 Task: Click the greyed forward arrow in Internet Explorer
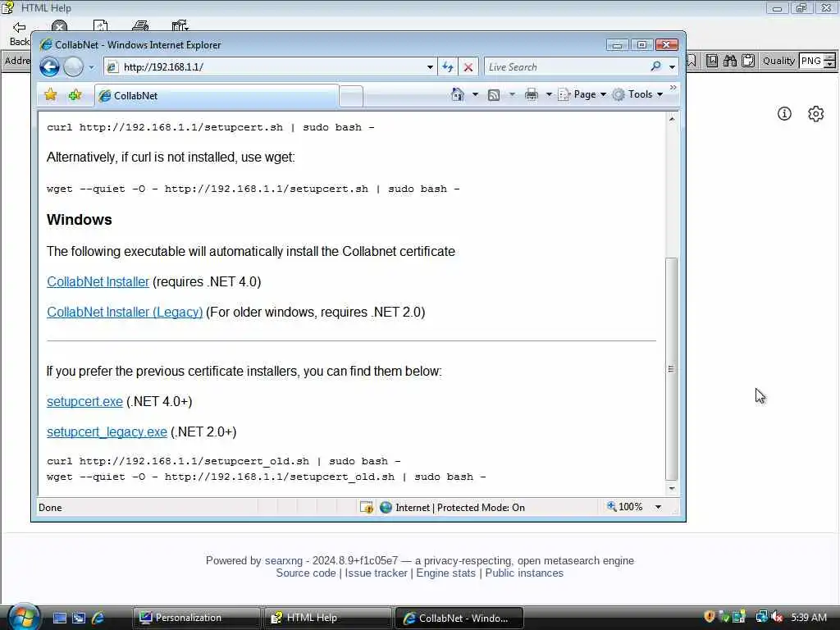click(x=73, y=67)
